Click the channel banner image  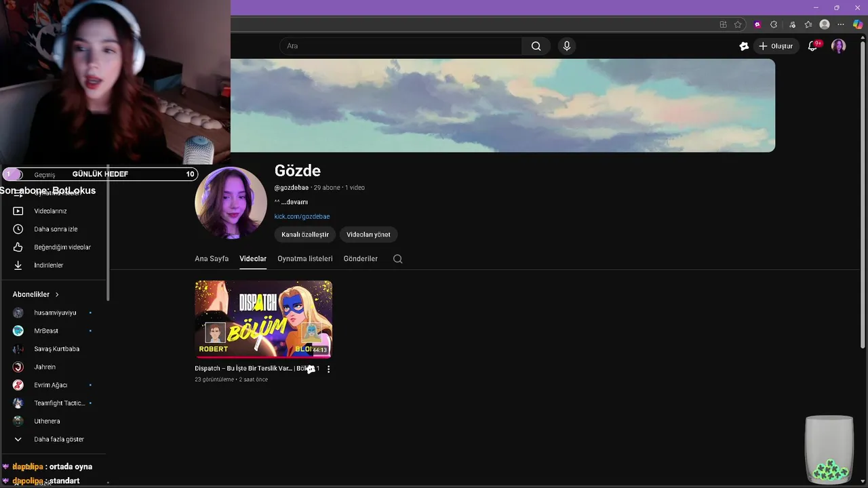coord(502,105)
